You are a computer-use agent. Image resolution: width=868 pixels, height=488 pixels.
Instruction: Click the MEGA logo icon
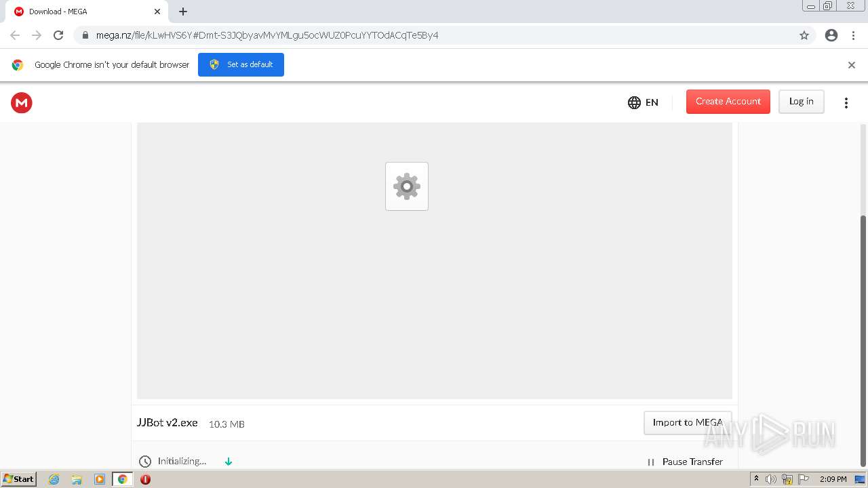[x=22, y=102]
